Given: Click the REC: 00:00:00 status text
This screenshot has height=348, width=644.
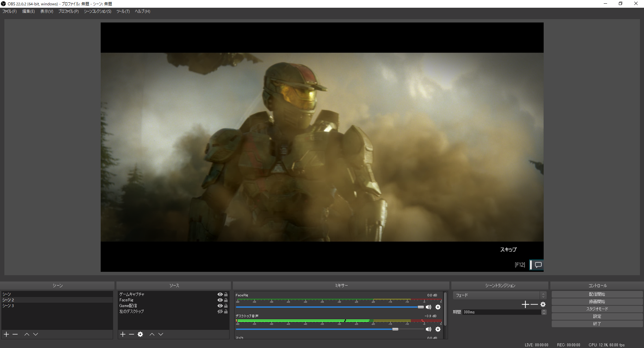Looking at the screenshot, I should pos(568,345).
